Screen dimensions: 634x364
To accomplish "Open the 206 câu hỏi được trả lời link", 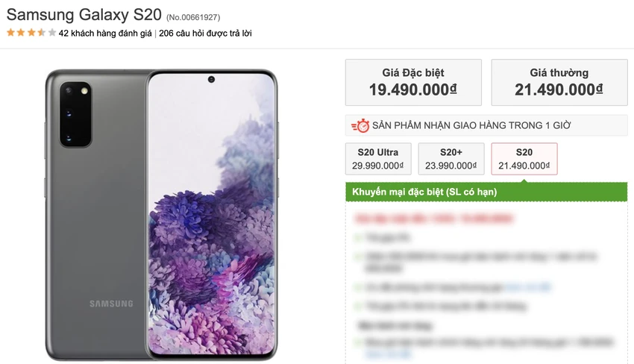I will tap(205, 33).
